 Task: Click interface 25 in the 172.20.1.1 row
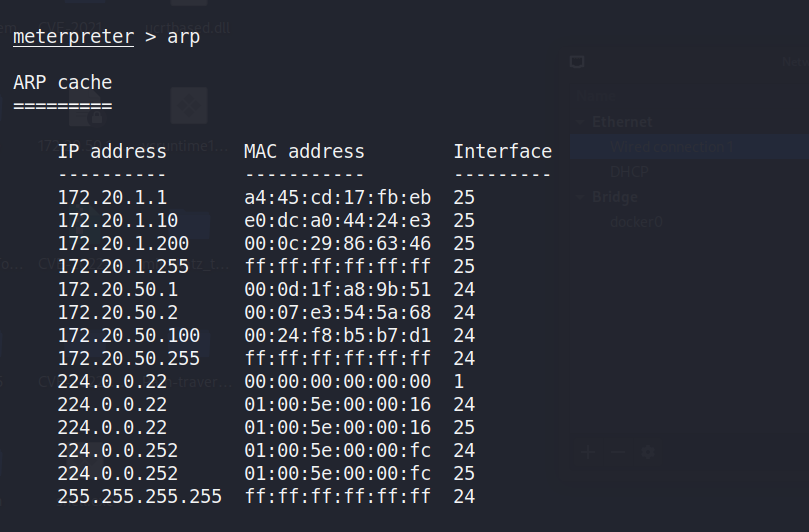coord(464,198)
